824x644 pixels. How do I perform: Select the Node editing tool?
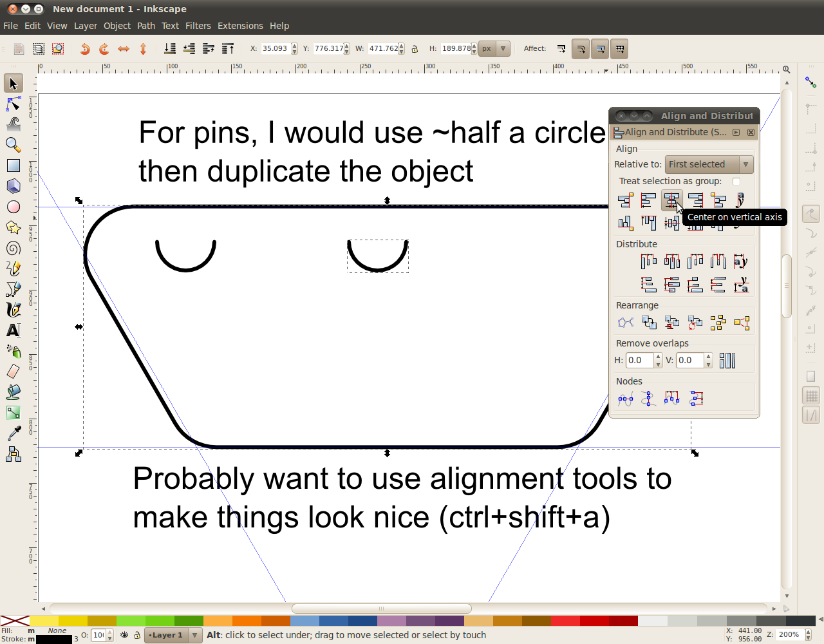point(13,104)
